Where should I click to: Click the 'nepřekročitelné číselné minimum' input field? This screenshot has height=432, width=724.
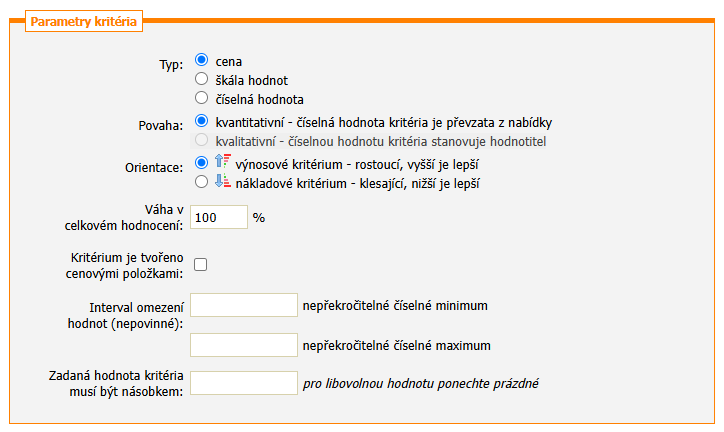(x=243, y=305)
